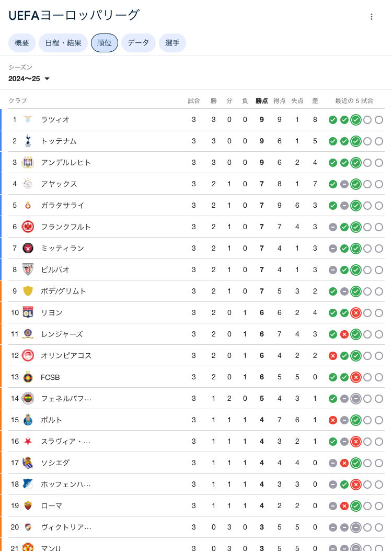392x551 pixels.
Task: Switch to the データ tab
Action: pyautogui.click(x=139, y=43)
